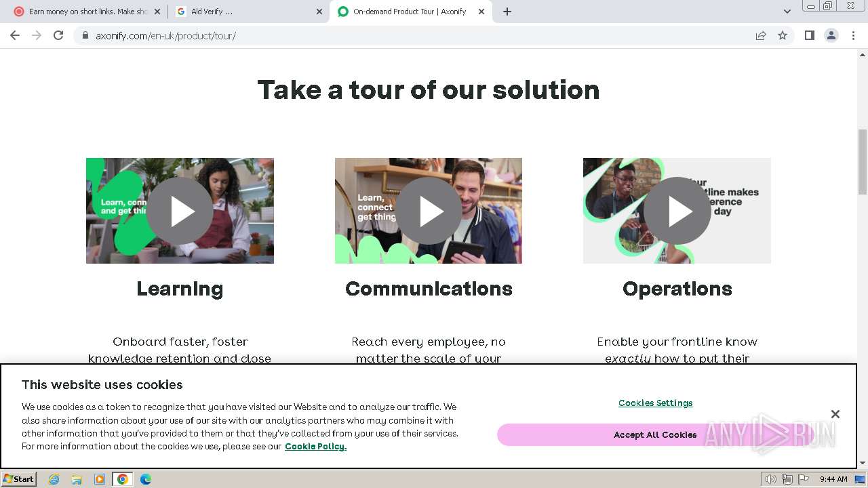Dismiss the cookie banner with X

(x=835, y=414)
